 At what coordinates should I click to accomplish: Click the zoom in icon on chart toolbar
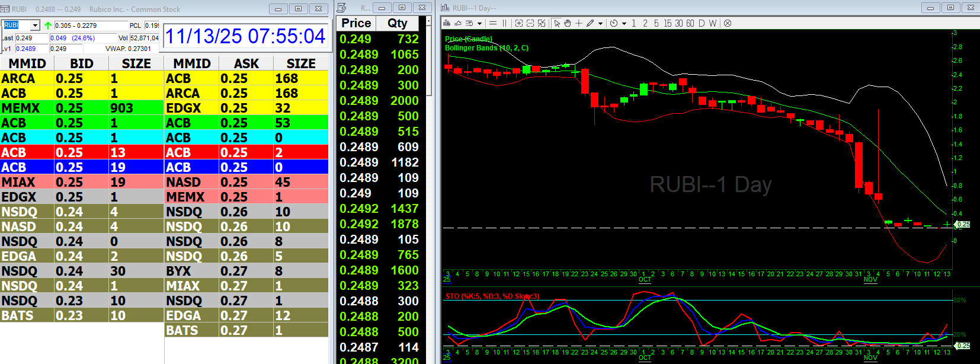pos(519,23)
